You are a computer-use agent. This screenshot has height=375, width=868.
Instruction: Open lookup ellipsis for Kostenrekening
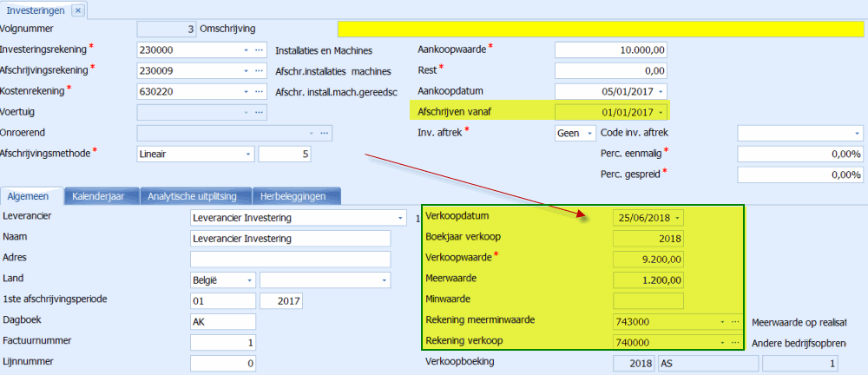(x=259, y=91)
